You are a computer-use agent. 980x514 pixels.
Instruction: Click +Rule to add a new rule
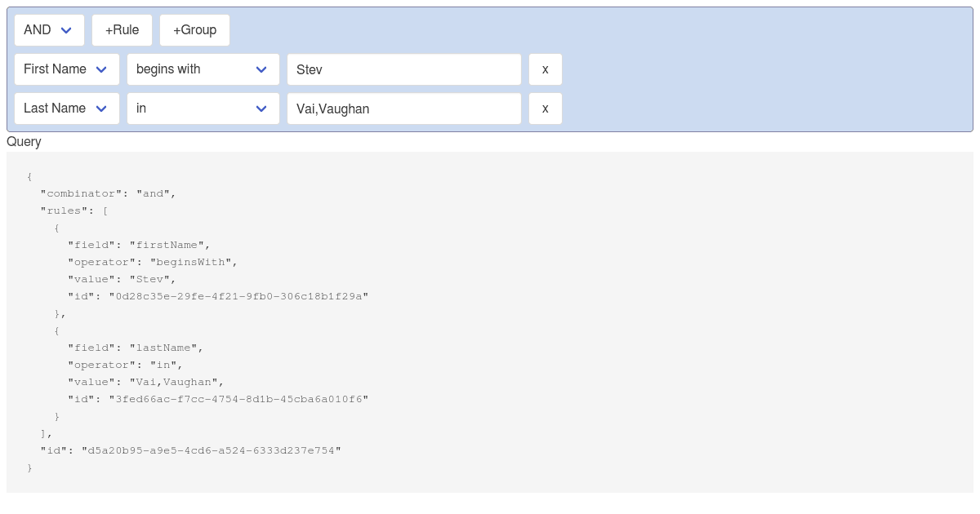122,29
